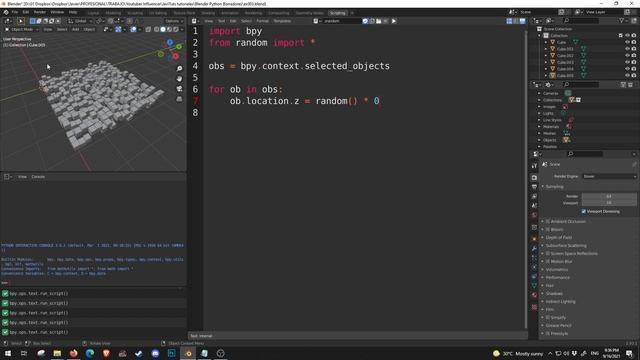Open the Render Engine dropdown
640x360 pixels.
pos(610,176)
